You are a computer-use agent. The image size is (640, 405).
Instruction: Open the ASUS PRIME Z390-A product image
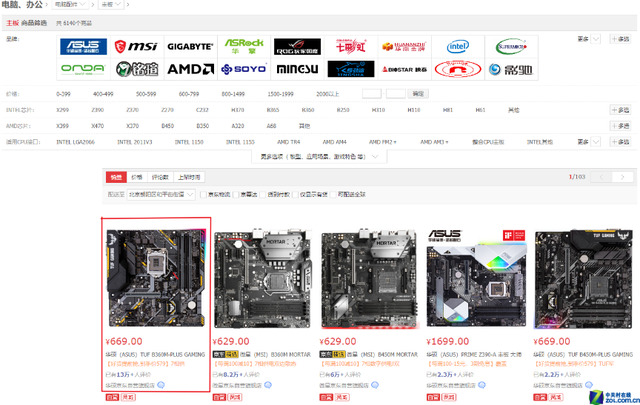[477, 278]
